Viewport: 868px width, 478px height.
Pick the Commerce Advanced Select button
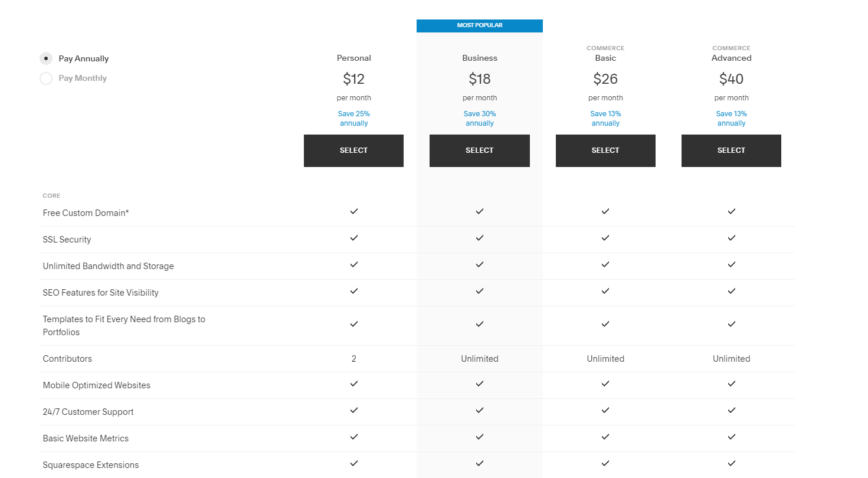click(731, 150)
